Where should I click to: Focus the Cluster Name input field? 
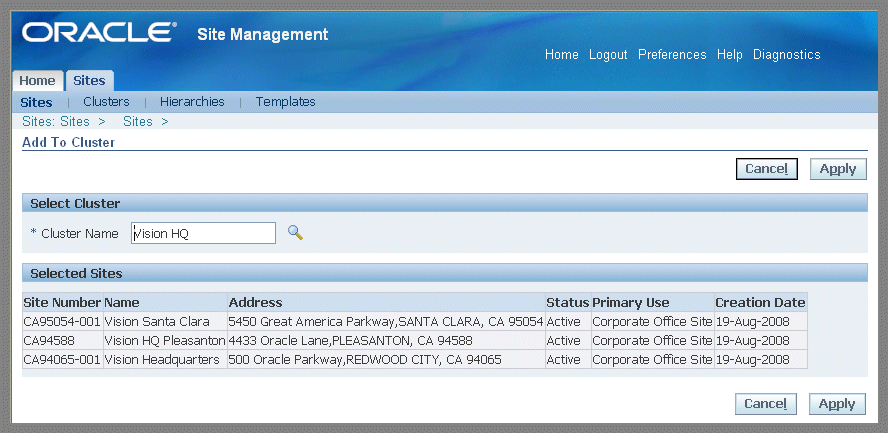203,233
